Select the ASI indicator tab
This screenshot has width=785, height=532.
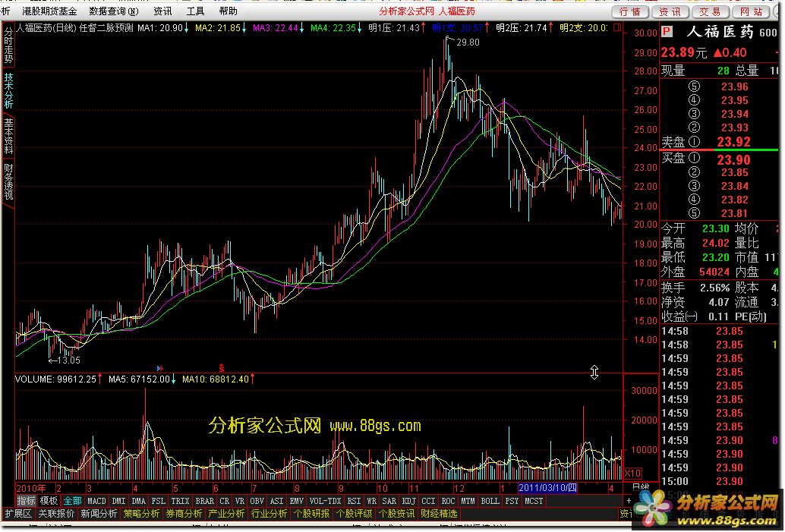click(277, 500)
